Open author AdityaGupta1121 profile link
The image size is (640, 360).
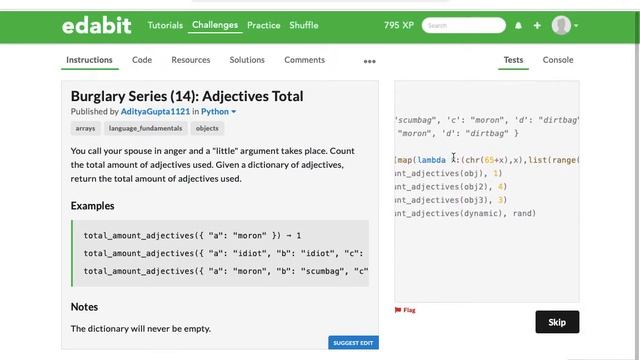155,111
